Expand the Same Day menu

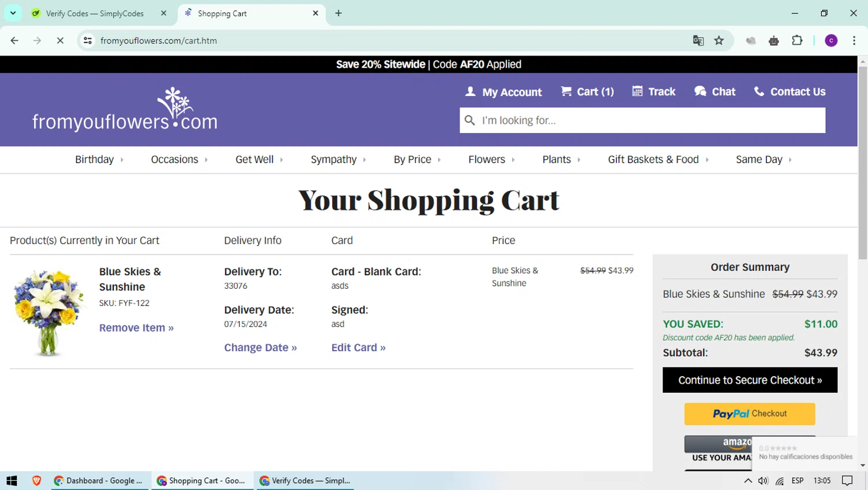point(764,160)
